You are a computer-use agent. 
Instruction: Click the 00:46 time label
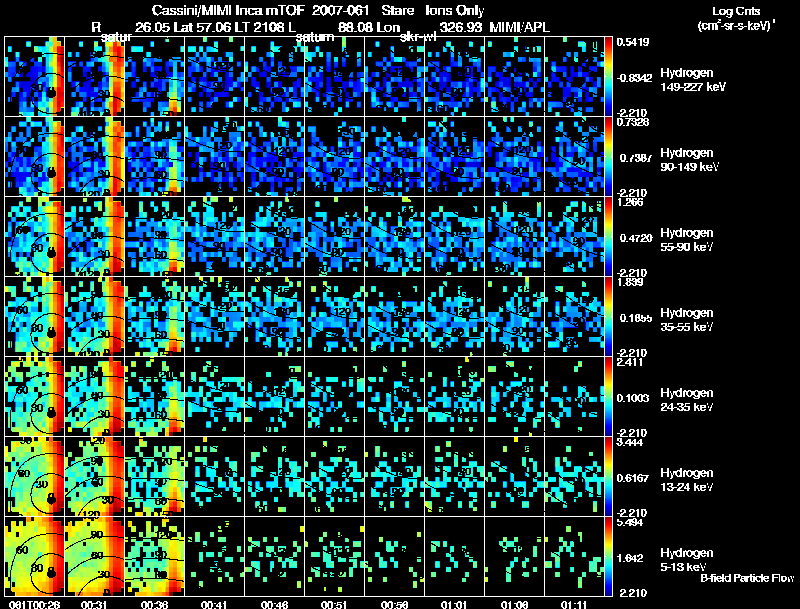274,605
